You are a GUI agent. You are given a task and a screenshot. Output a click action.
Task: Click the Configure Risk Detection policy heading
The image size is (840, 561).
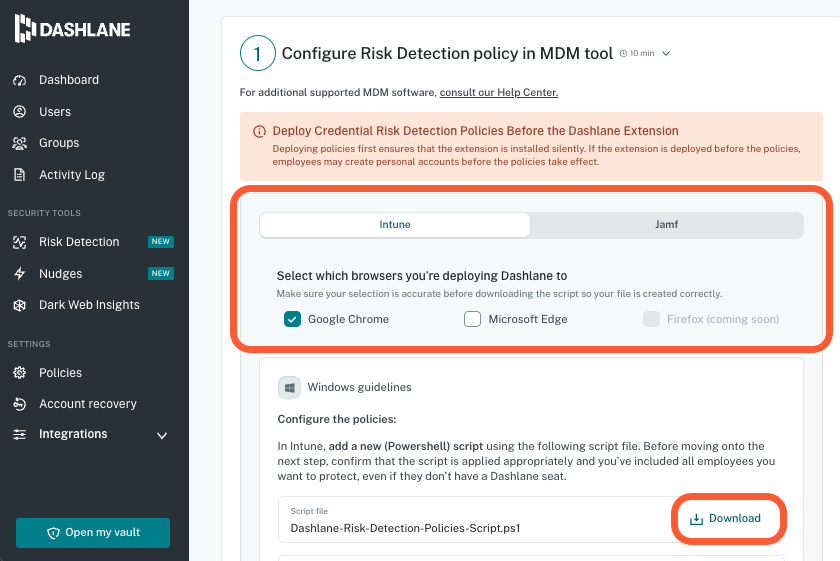coord(447,54)
